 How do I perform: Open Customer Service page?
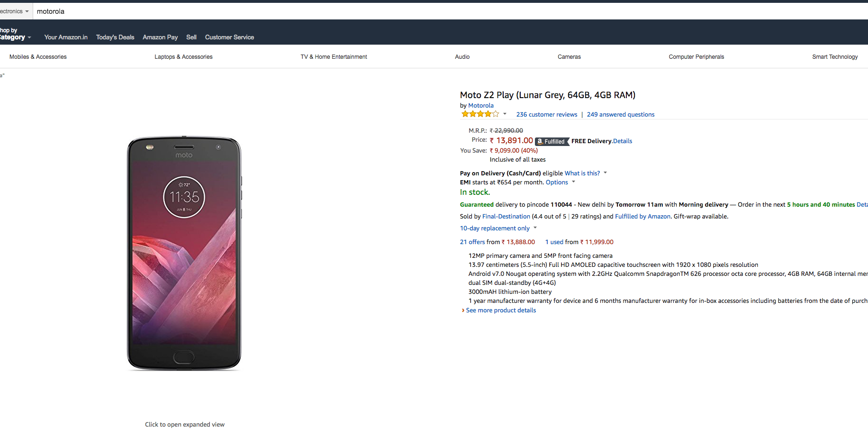click(x=229, y=37)
